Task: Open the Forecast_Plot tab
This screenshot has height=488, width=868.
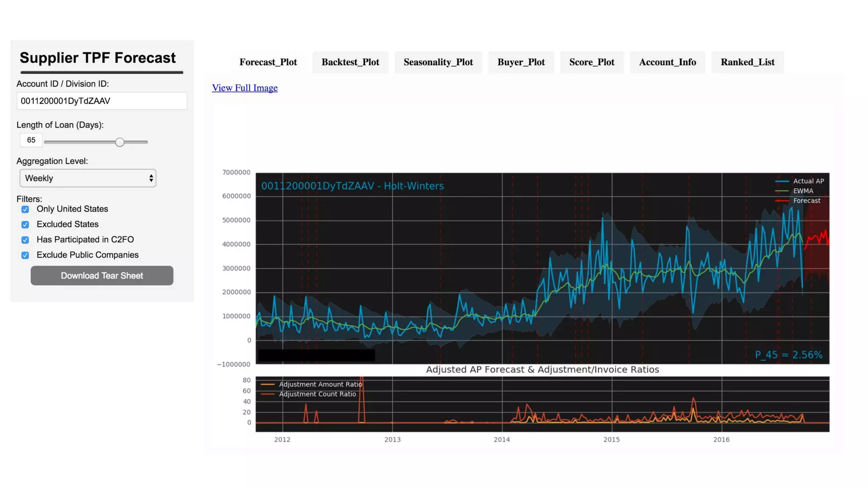Action: point(268,62)
